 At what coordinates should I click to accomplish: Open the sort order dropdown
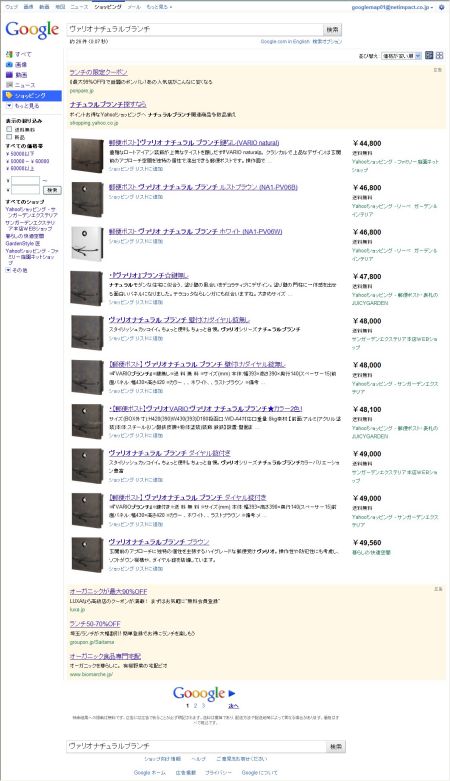(x=402, y=56)
